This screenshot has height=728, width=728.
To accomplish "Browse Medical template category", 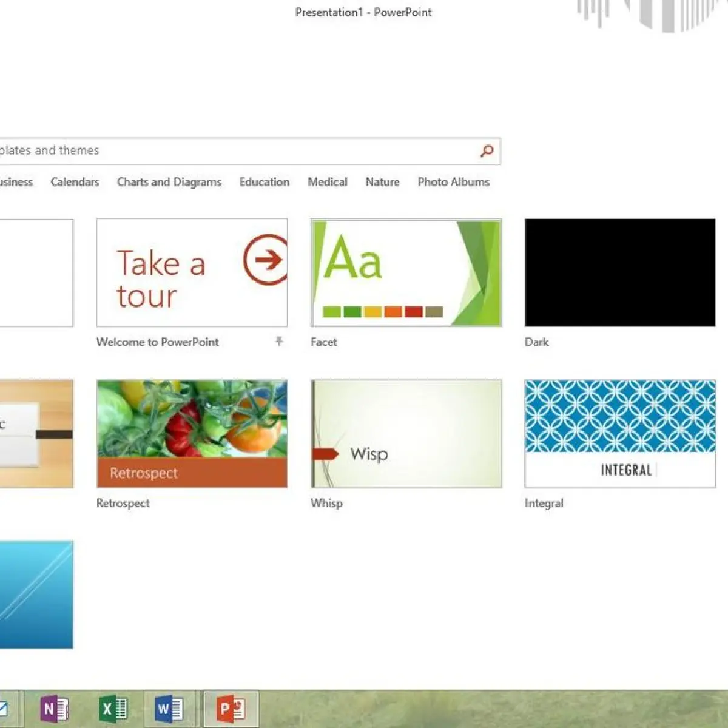I will (328, 182).
